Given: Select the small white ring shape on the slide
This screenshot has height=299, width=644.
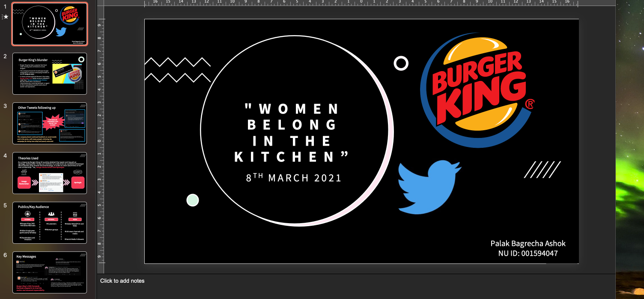Looking at the screenshot, I should (401, 64).
